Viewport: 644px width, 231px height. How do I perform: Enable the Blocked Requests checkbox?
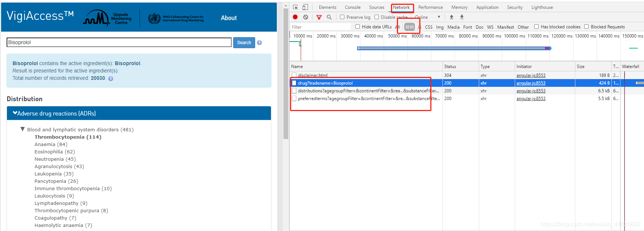586,26
